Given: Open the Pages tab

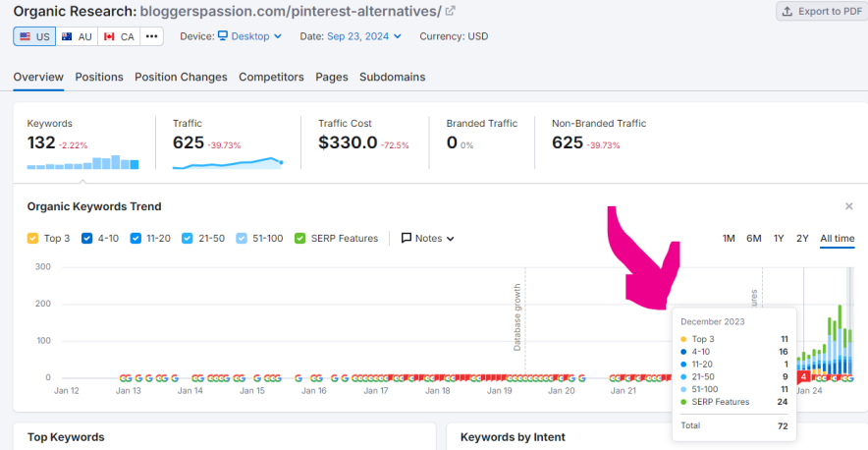Looking at the screenshot, I should tap(332, 77).
